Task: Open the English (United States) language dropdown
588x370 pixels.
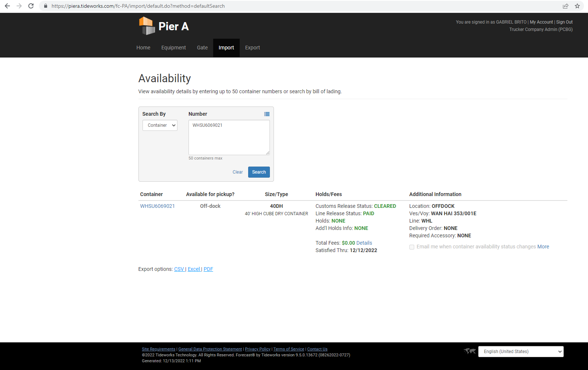Action: coord(521,352)
